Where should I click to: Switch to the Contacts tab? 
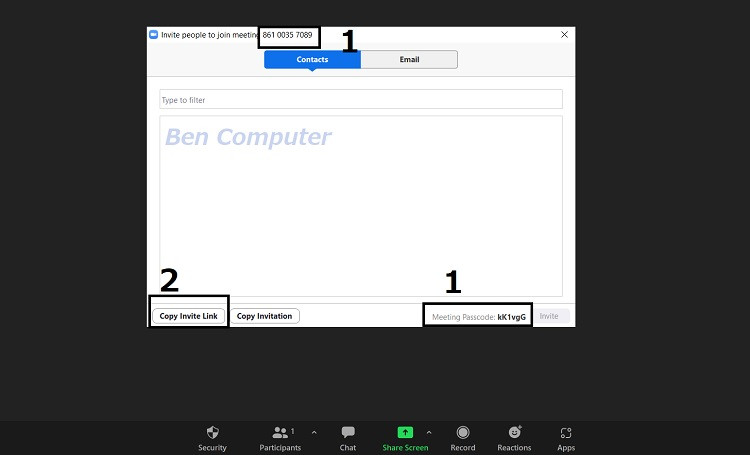(312, 60)
